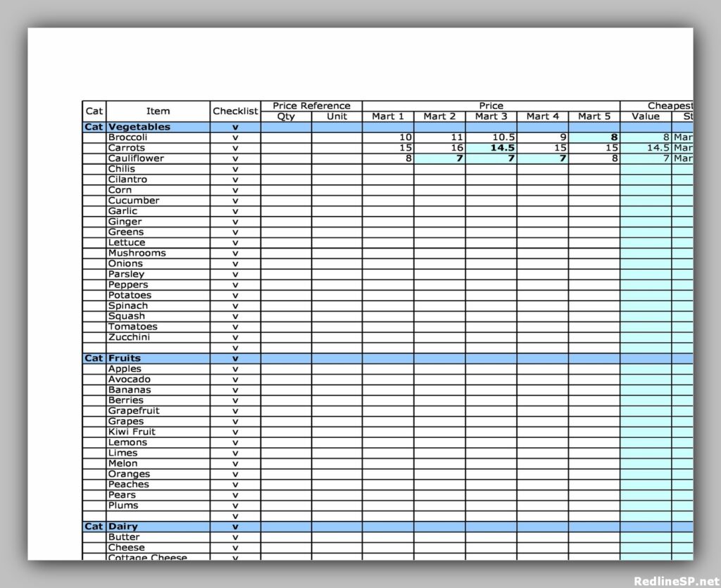
Task: Select the Carrots cheapest value 14.5
Action: (x=646, y=148)
